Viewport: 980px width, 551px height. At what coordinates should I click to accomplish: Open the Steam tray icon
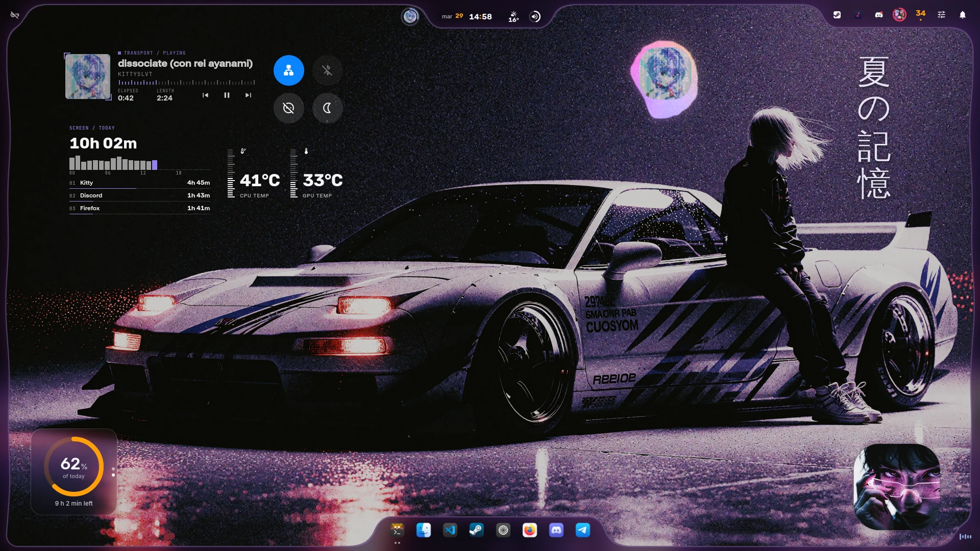click(837, 15)
